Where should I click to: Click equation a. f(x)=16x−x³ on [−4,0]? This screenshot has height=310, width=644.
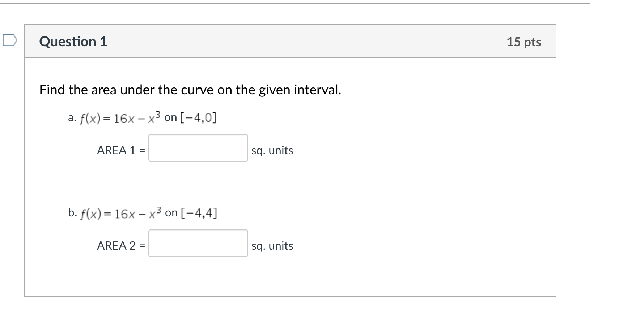pos(148,117)
